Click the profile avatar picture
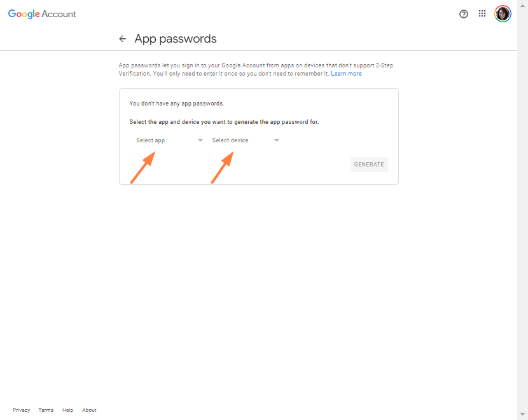528x420 pixels. coord(503,14)
